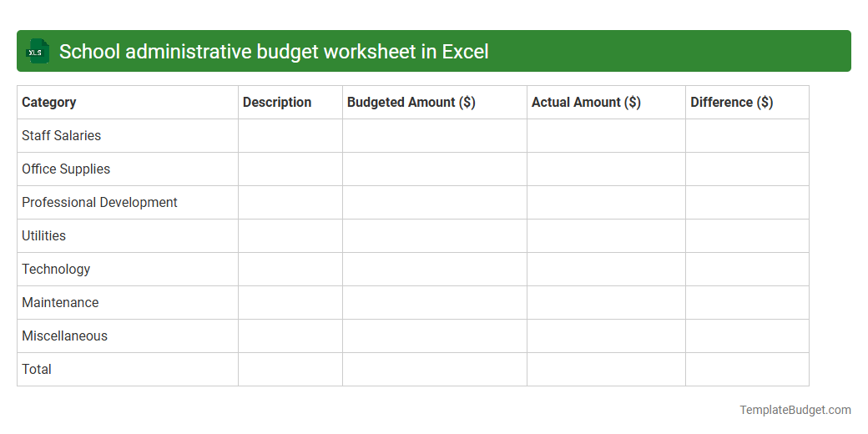
Task: Click the Professional Development Difference cell
Action: click(747, 203)
